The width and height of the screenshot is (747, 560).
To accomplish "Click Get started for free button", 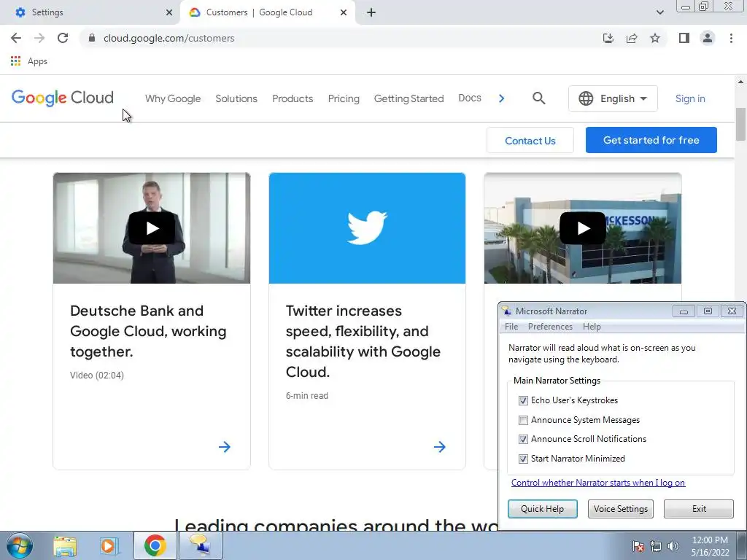I will click(x=651, y=140).
